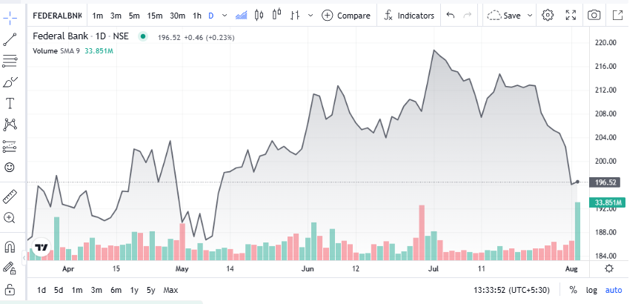Viewport: 644px width, 304px height.
Task: Set date range to 3m at bottom
Action: 96,290
